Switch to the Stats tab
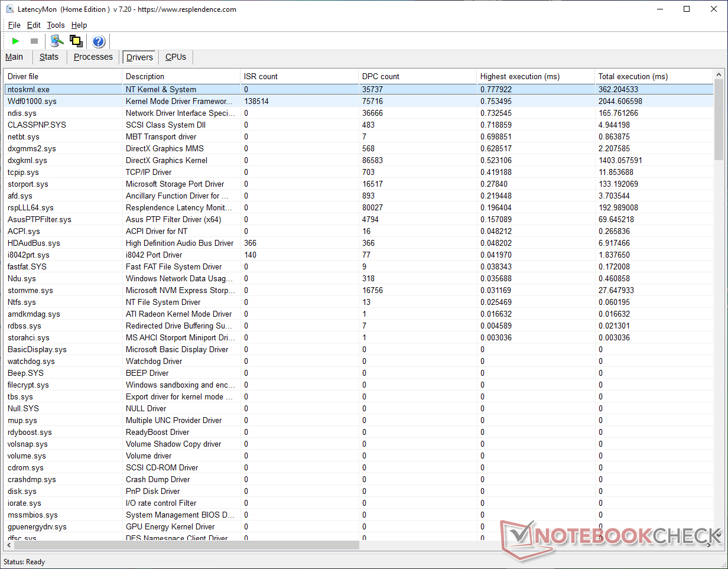Screen dimensions: 728x569 [49, 57]
